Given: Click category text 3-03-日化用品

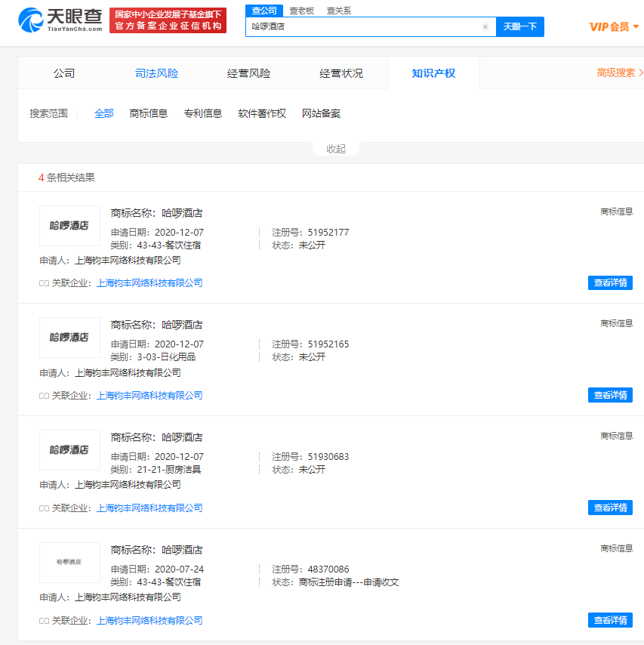Looking at the screenshot, I should click(x=166, y=357).
